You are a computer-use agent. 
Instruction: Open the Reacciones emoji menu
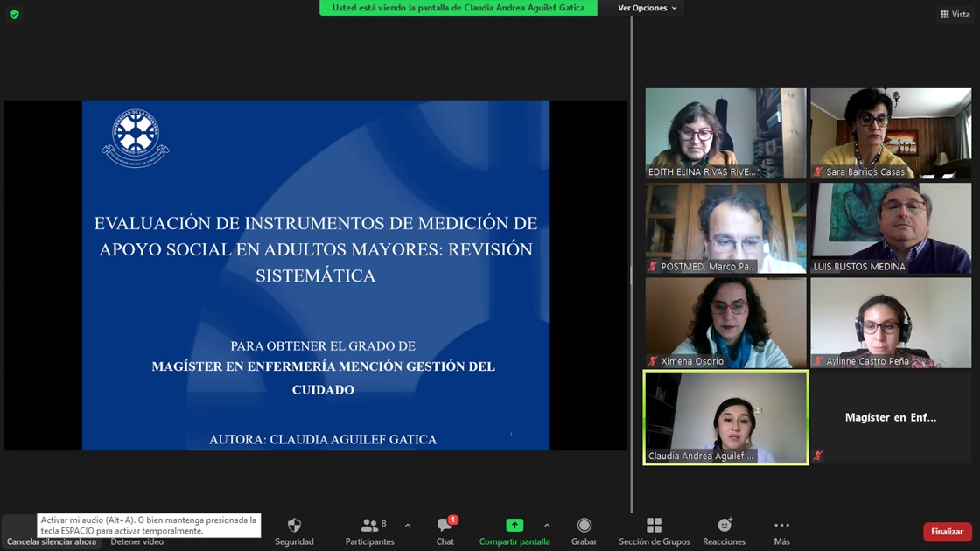point(724,532)
